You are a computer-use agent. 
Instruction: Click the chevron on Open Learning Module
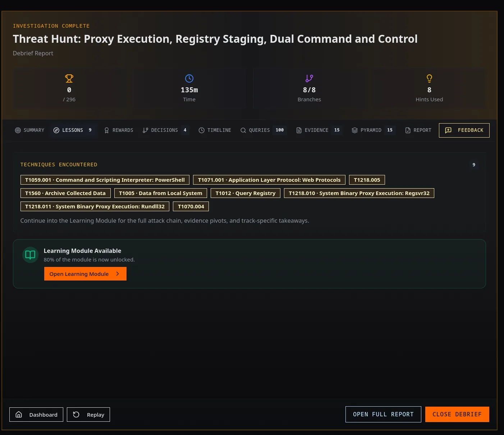tap(118, 274)
